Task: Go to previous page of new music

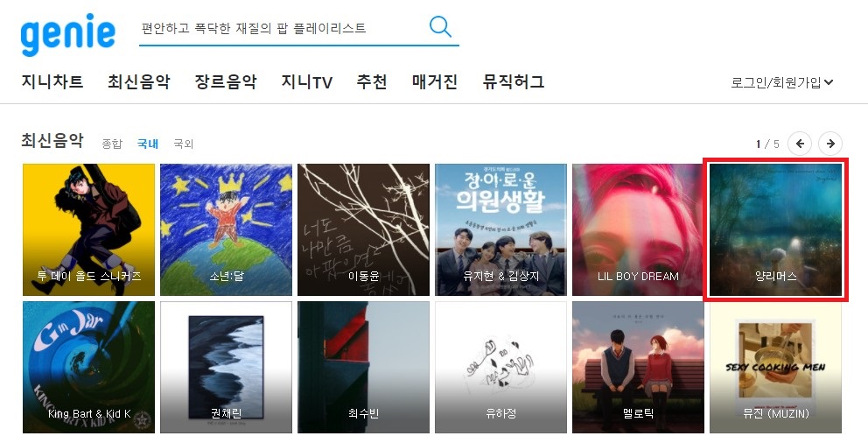Action: coord(800,144)
